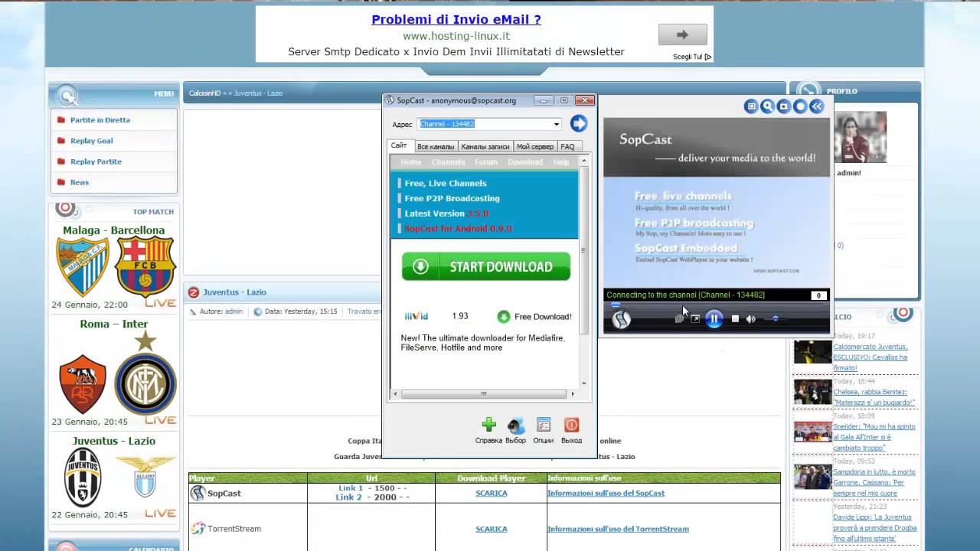Viewport: 980px width, 551px height.
Task: Click the round record icon above player
Action: (800, 106)
